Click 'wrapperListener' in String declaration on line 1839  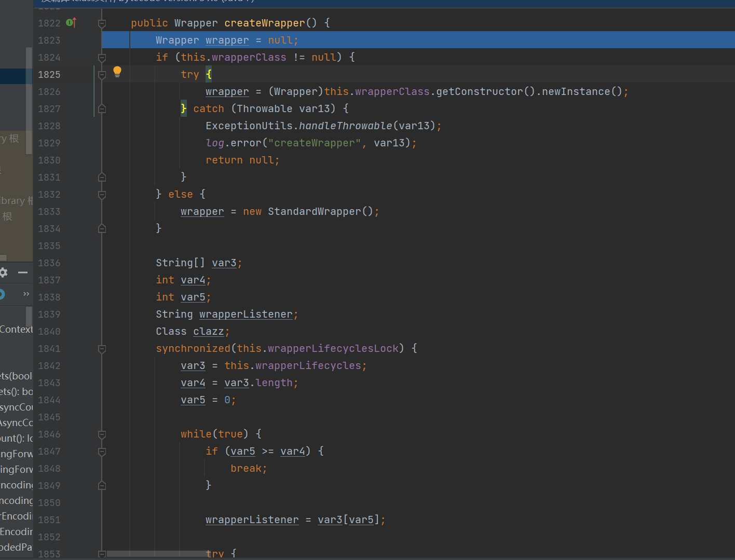(246, 314)
